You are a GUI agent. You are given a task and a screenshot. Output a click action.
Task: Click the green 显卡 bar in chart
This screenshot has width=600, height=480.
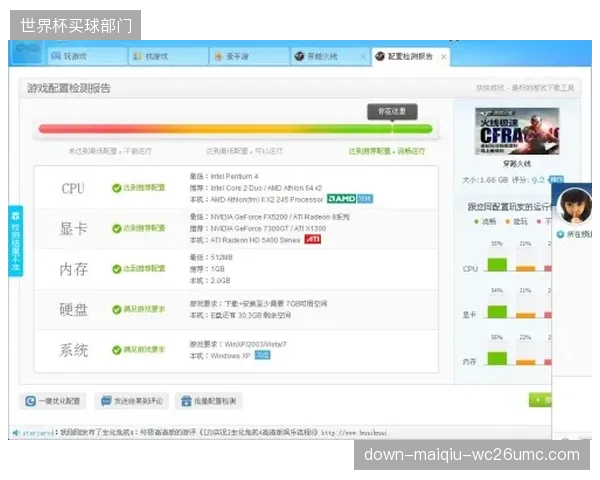497,312
